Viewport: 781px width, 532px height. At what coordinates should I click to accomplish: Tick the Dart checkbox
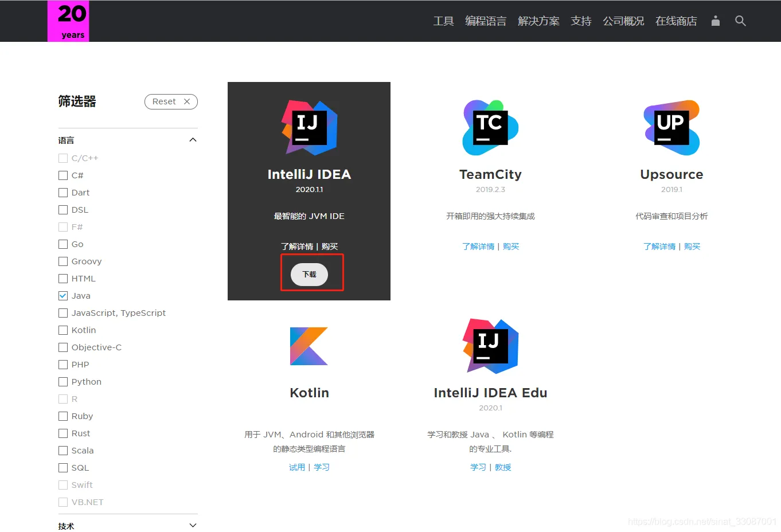coord(63,193)
